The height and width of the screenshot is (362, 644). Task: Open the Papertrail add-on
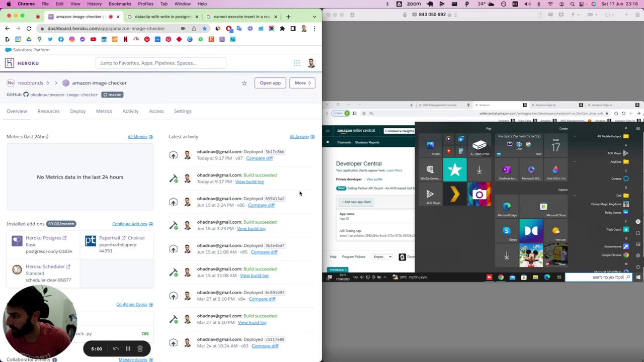pos(109,238)
